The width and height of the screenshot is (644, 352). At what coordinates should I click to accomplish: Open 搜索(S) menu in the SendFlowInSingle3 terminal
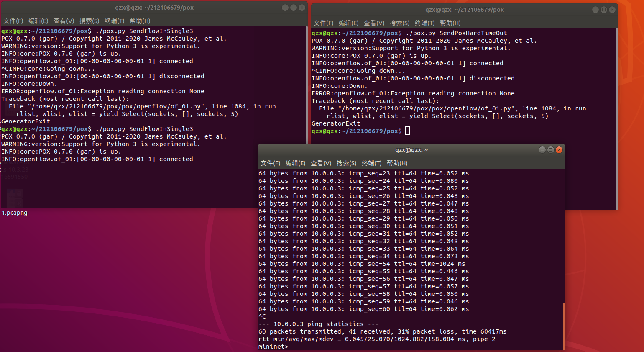(x=89, y=21)
